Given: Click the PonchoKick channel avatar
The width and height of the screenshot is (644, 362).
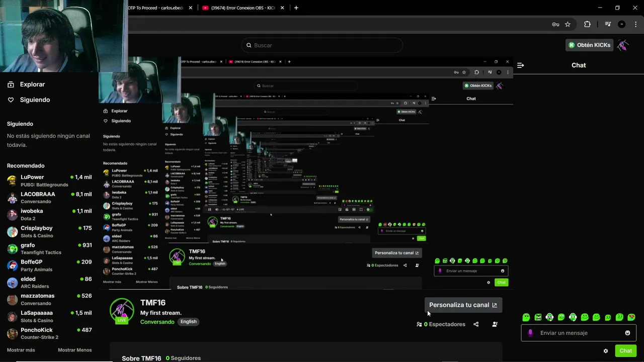Looking at the screenshot, I should [x=13, y=333].
